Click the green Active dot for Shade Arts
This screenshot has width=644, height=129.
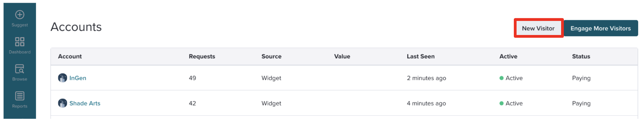pos(501,103)
